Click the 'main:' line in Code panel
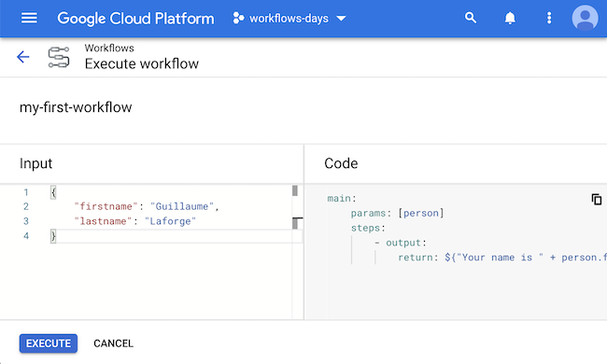Screen dimensions: 607x364 (x=342, y=199)
